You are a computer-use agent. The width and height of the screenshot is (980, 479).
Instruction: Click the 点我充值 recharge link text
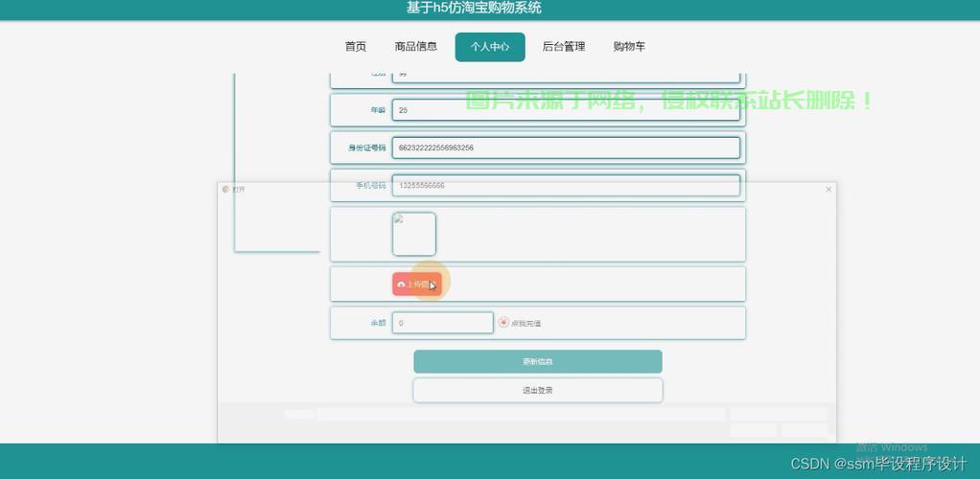[x=525, y=324]
